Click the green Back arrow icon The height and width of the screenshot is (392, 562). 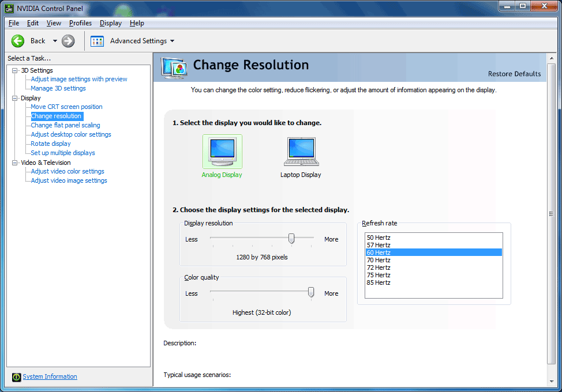18,41
